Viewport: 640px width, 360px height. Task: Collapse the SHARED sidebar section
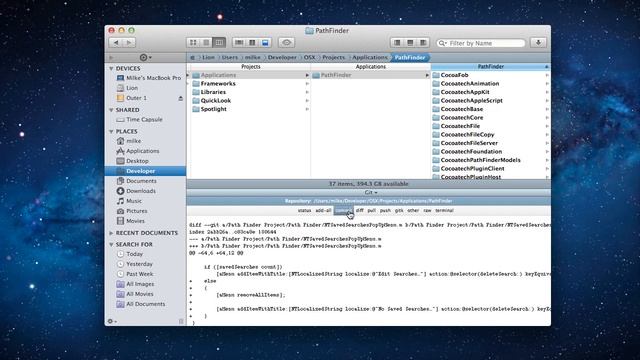111,110
